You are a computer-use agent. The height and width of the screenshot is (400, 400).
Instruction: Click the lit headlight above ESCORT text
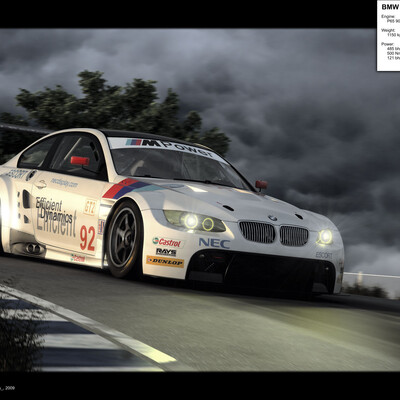click(x=325, y=236)
